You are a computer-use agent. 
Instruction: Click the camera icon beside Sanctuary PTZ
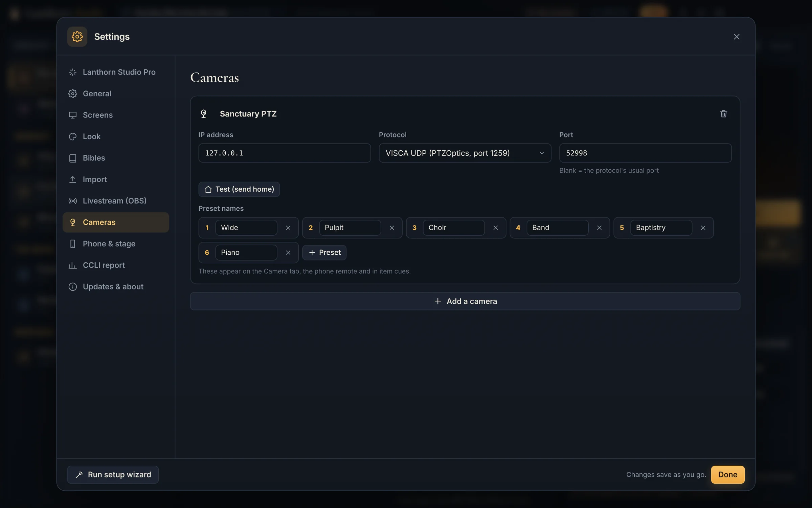pos(204,114)
